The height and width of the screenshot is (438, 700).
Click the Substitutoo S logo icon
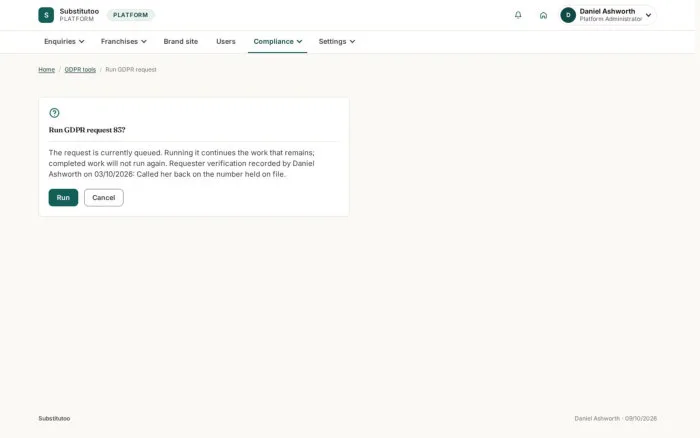[x=46, y=15]
